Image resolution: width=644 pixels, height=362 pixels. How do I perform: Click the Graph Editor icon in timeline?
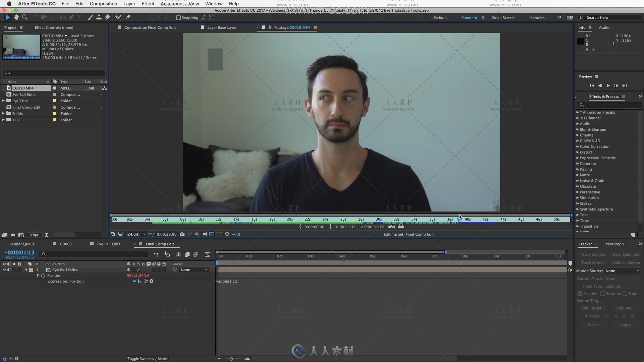tap(207, 254)
